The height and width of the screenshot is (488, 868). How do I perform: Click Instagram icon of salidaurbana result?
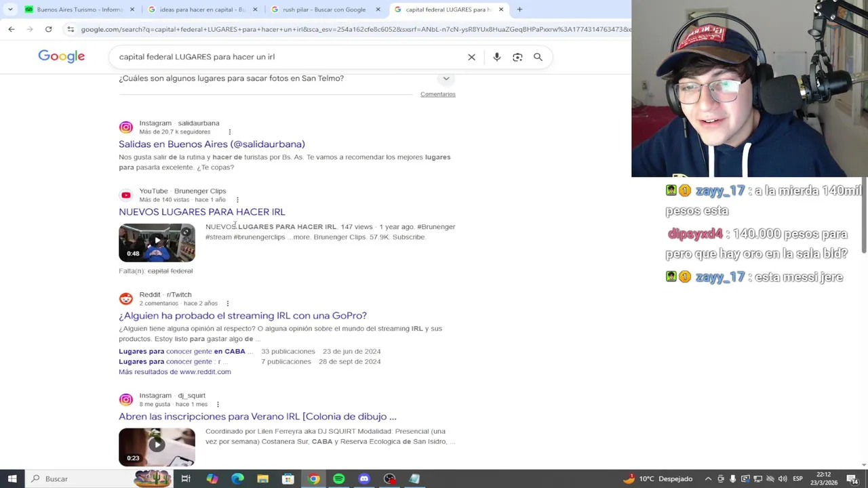pos(126,127)
